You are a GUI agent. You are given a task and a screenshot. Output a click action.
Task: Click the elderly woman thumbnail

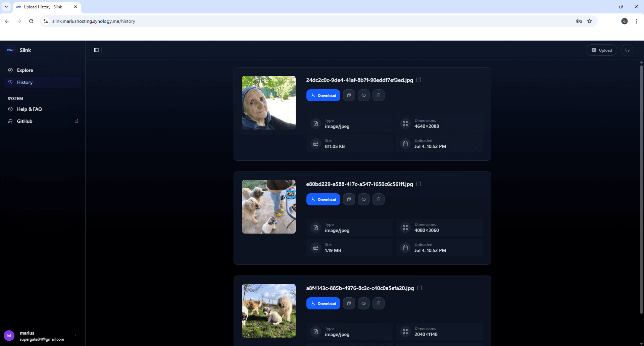269,103
